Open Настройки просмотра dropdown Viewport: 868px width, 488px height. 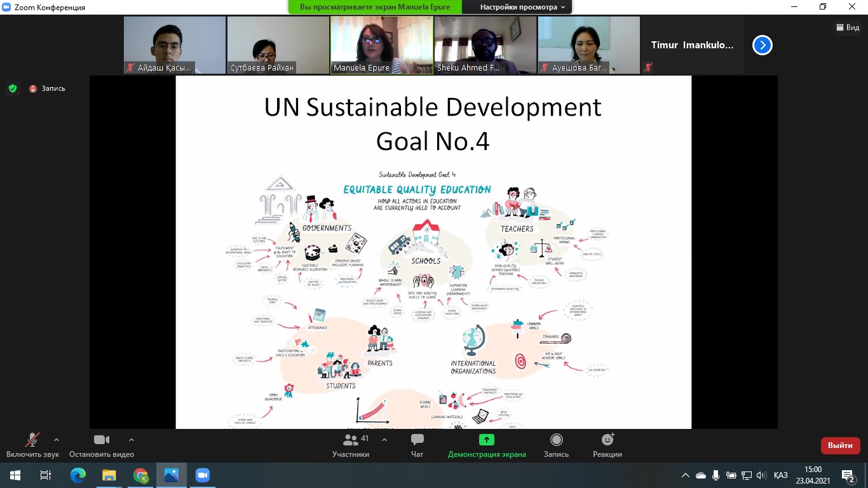[x=522, y=7]
